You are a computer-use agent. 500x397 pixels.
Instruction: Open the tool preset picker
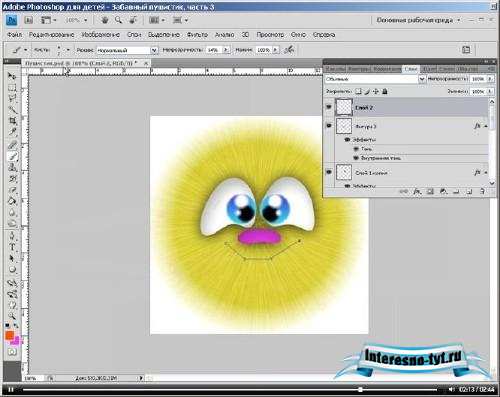[25, 50]
